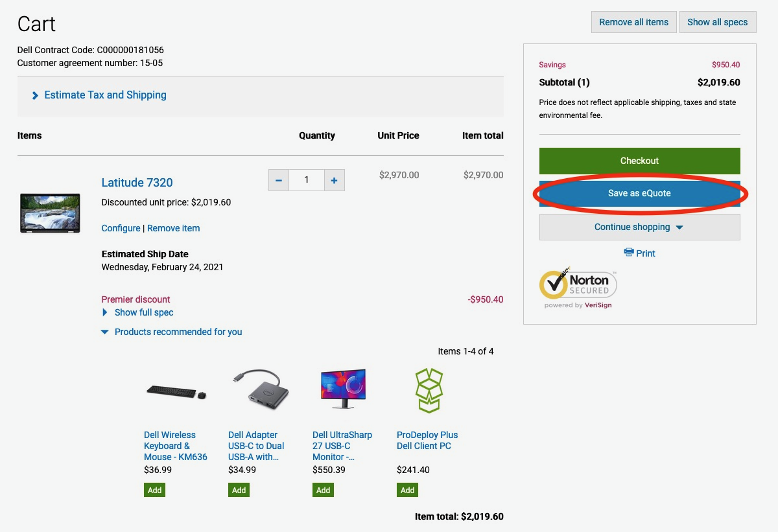The width and height of the screenshot is (778, 532).
Task: Open the Latitude 7320 product link
Action: pyautogui.click(x=137, y=183)
